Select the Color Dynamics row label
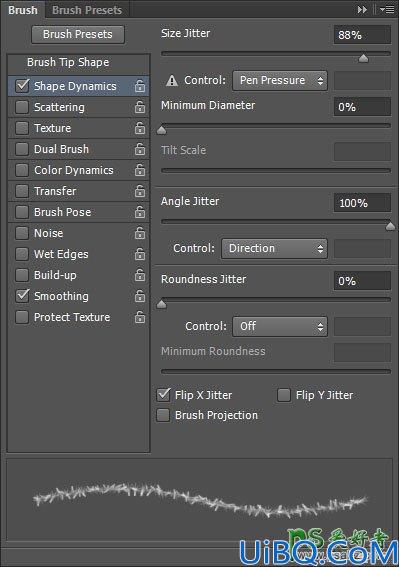This screenshot has height=567, width=399. (x=74, y=170)
